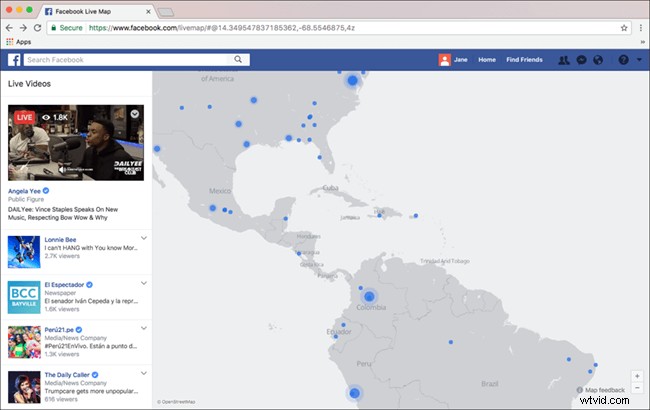This screenshot has height=410, width=650.
Task: Open the notifications globe icon
Action: coord(598,60)
